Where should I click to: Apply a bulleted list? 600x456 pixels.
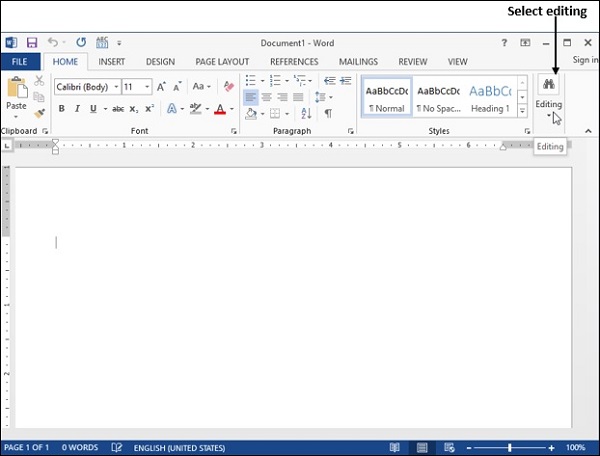[x=250, y=80]
